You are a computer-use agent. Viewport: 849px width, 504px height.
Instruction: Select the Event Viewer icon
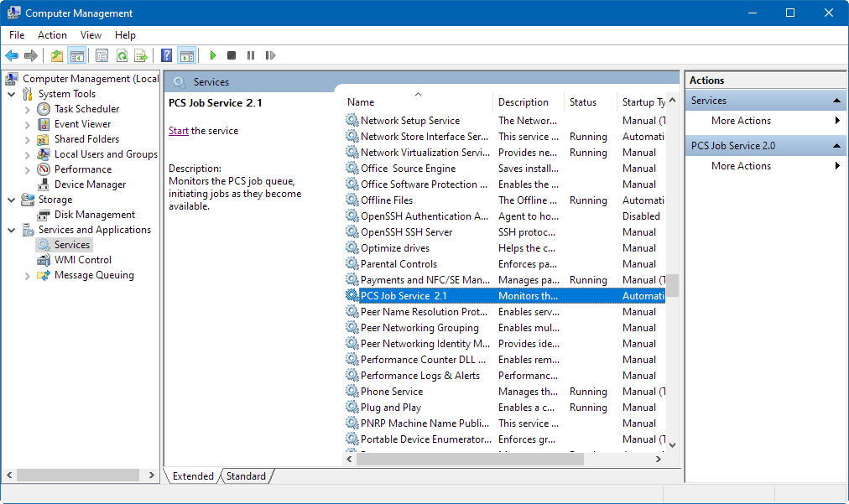point(44,124)
